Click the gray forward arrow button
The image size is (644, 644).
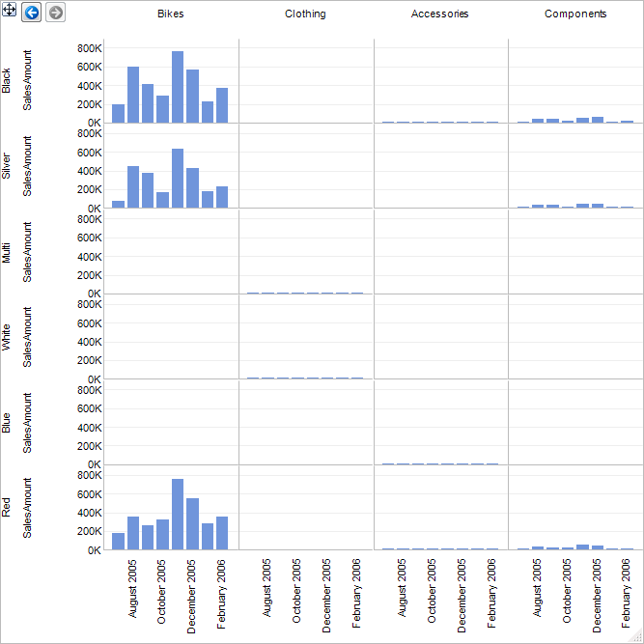55,13
